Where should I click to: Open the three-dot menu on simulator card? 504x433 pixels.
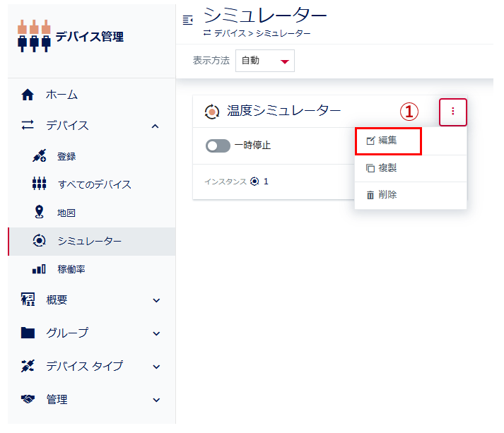pyautogui.click(x=452, y=112)
